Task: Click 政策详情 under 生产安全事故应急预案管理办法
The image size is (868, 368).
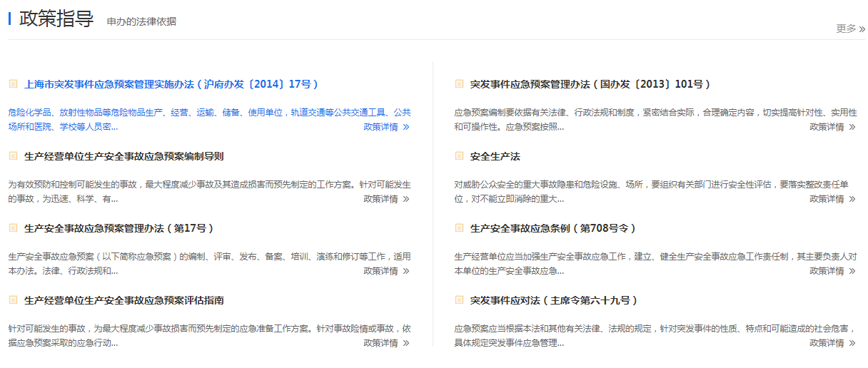Action: 386,271
